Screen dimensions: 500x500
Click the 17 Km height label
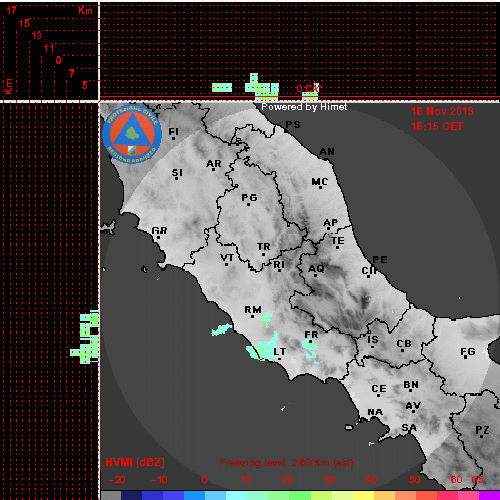pos(11,10)
